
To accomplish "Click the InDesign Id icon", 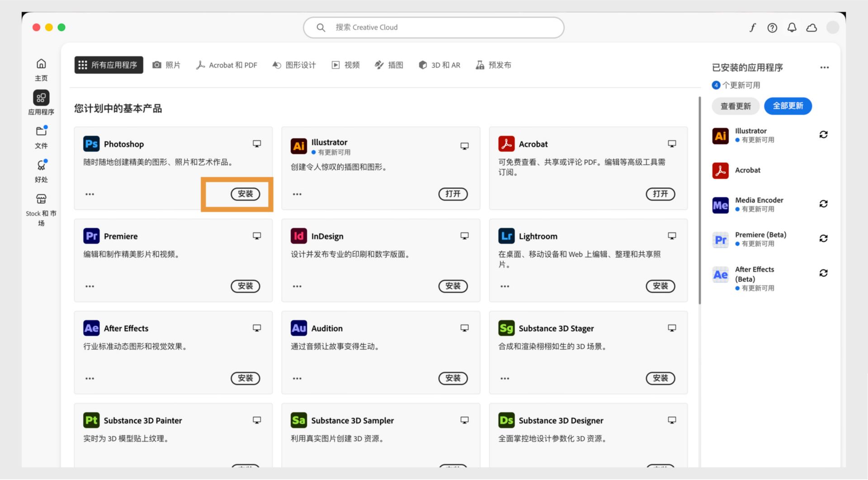I will pyautogui.click(x=299, y=236).
